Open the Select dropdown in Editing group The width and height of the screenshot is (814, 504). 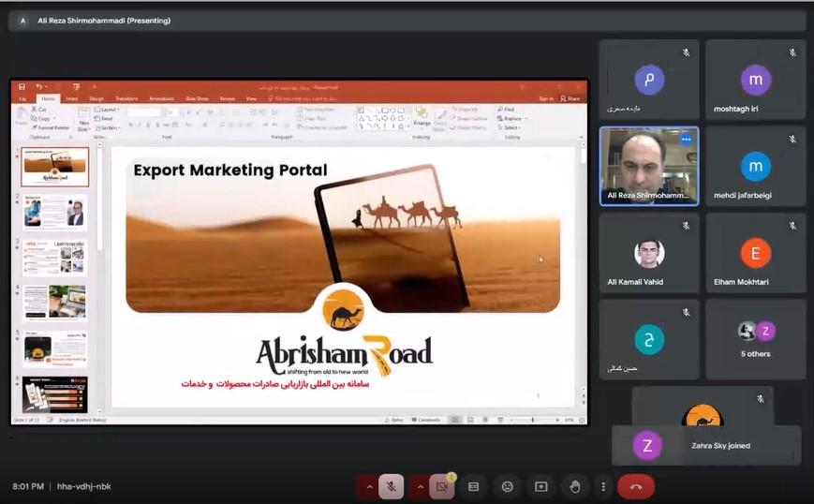click(511, 127)
